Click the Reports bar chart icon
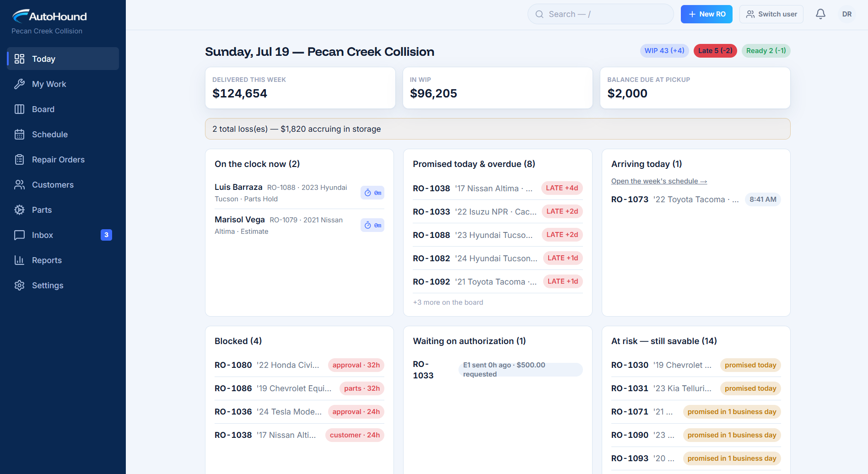 [19, 260]
